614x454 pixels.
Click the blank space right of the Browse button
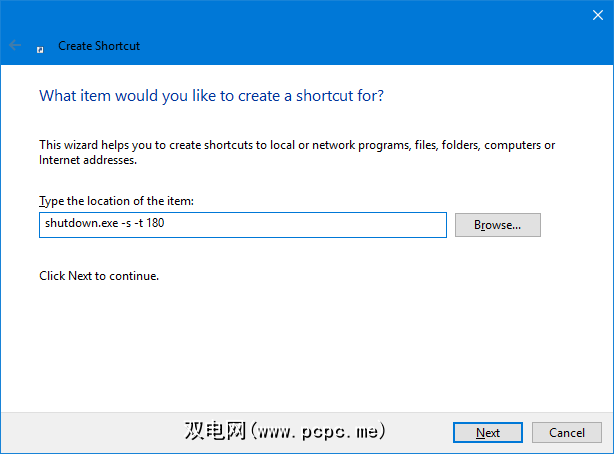[x=575, y=225]
